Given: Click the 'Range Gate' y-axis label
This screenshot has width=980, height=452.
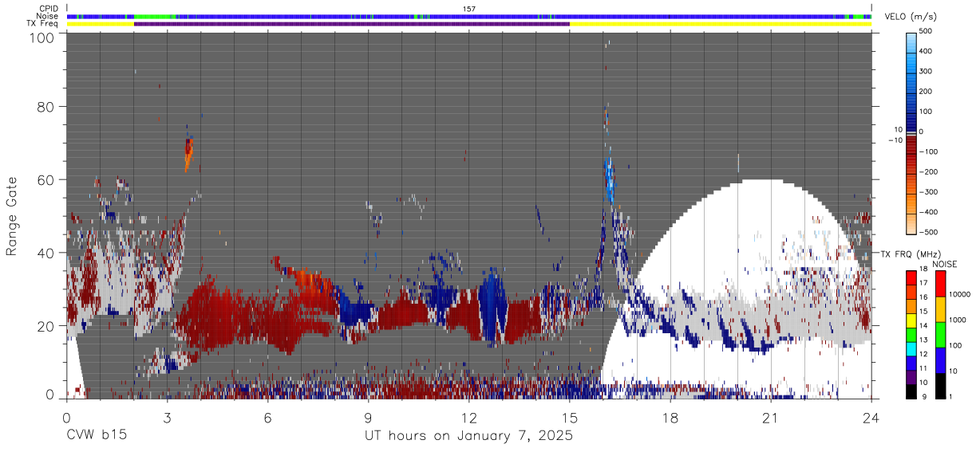Looking at the screenshot, I should tap(12, 217).
